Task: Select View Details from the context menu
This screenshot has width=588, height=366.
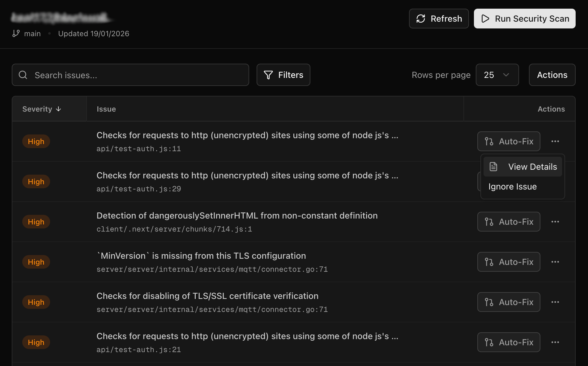Action: [532, 167]
